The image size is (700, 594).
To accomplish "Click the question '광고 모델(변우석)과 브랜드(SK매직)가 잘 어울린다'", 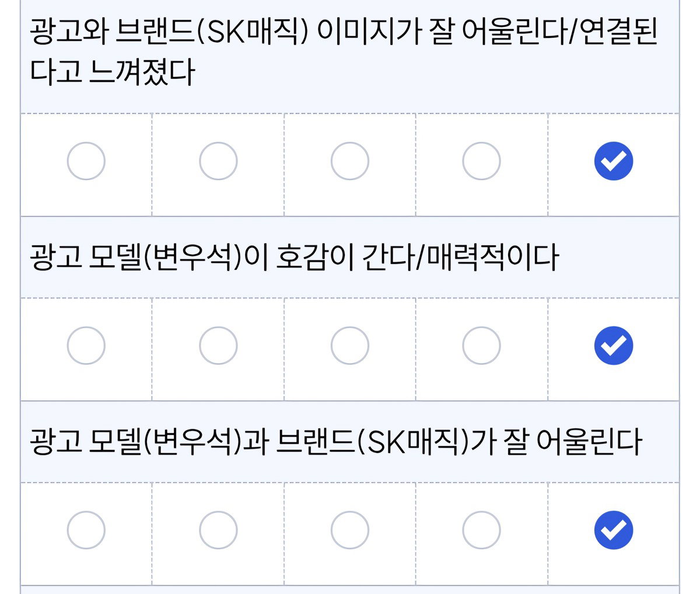I will pyautogui.click(x=336, y=442).
